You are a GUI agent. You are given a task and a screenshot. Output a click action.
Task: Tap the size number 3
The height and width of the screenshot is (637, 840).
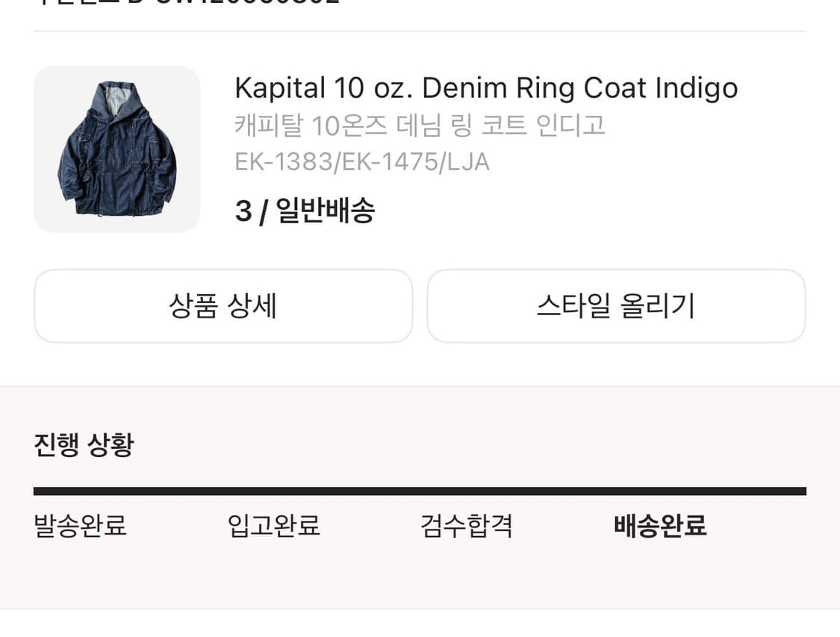point(243,212)
